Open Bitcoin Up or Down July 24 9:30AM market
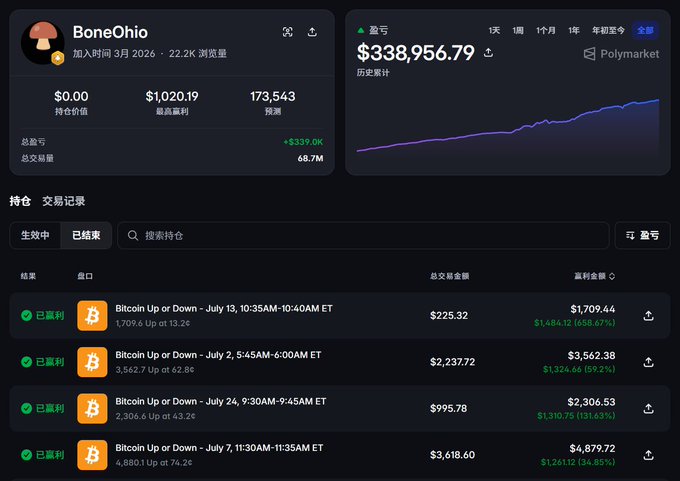The width and height of the screenshot is (680, 481). [221, 401]
